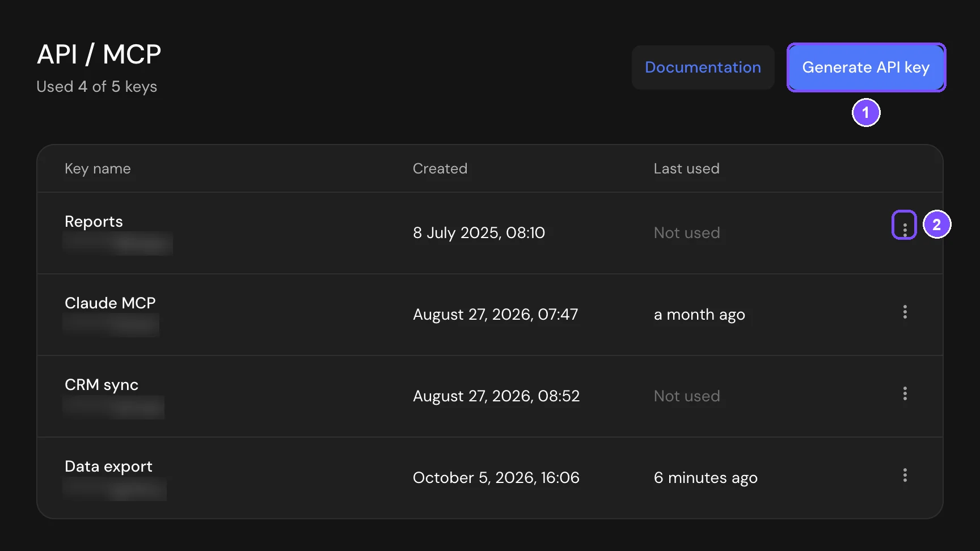This screenshot has width=980, height=551.
Task: Click the blurred key value under CRM sync
Action: (114, 407)
